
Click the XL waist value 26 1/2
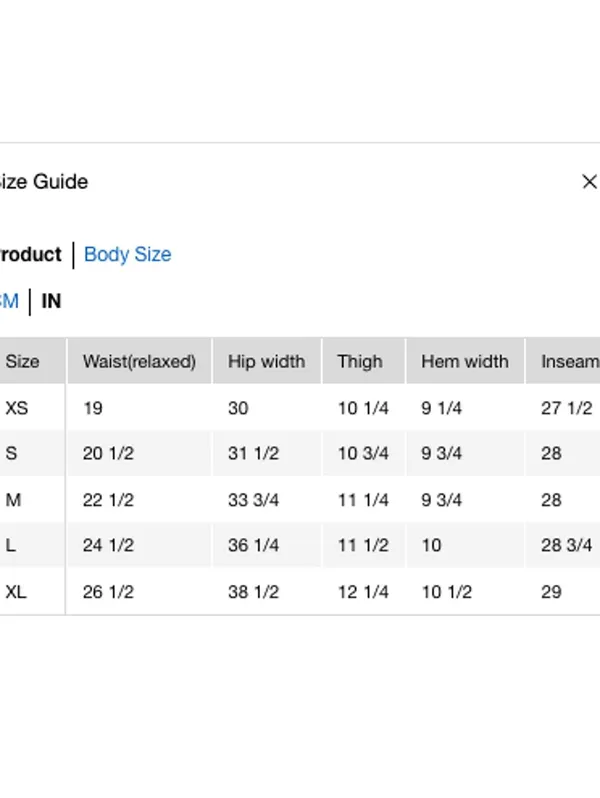108,592
